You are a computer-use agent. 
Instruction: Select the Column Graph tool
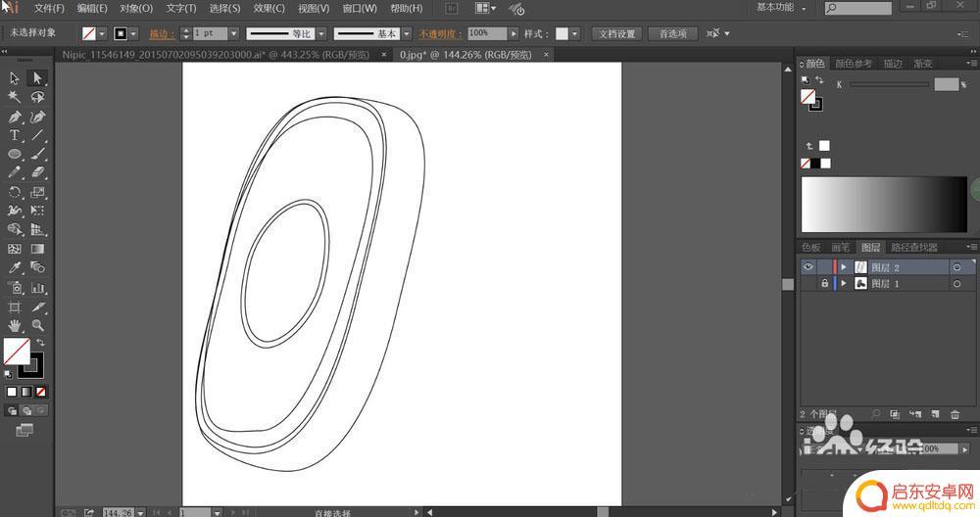point(37,288)
